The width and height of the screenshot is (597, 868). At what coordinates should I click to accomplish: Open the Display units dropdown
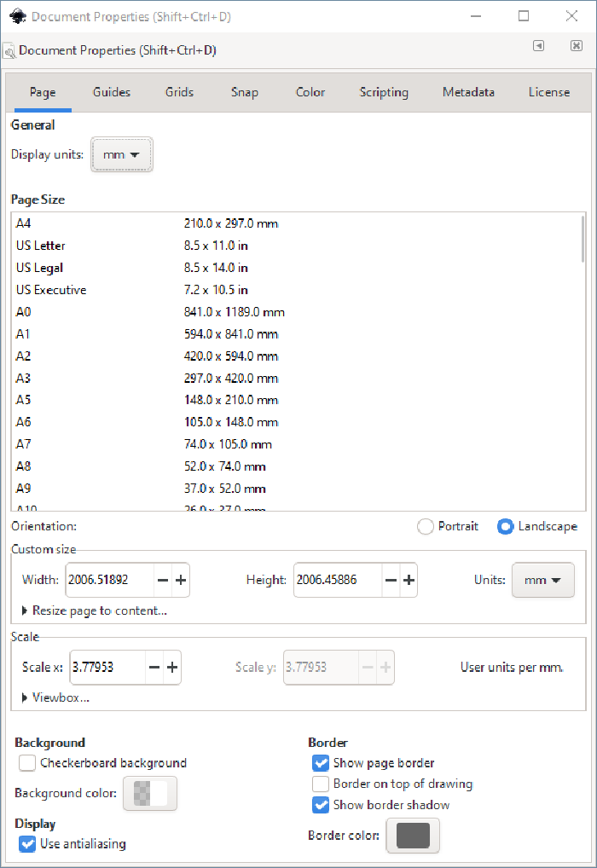(x=122, y=155)
